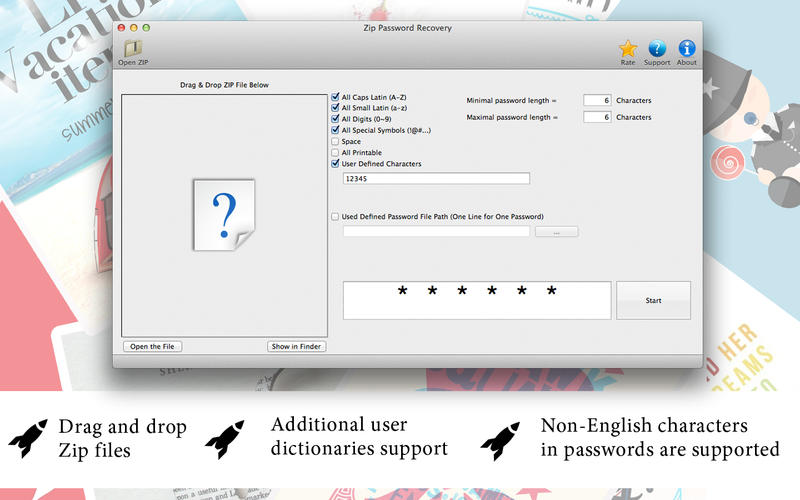Click the minimal password length field
This screenshot has width=800, height=500.
pos(598,101)
